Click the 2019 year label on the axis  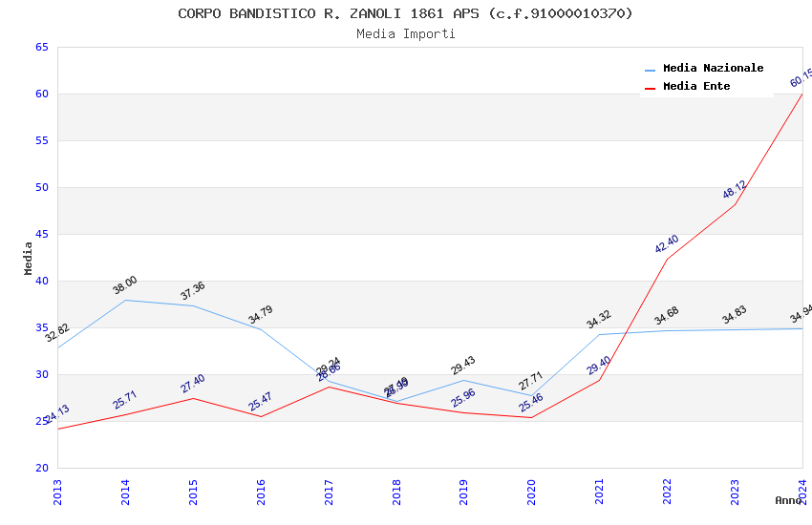464,492
